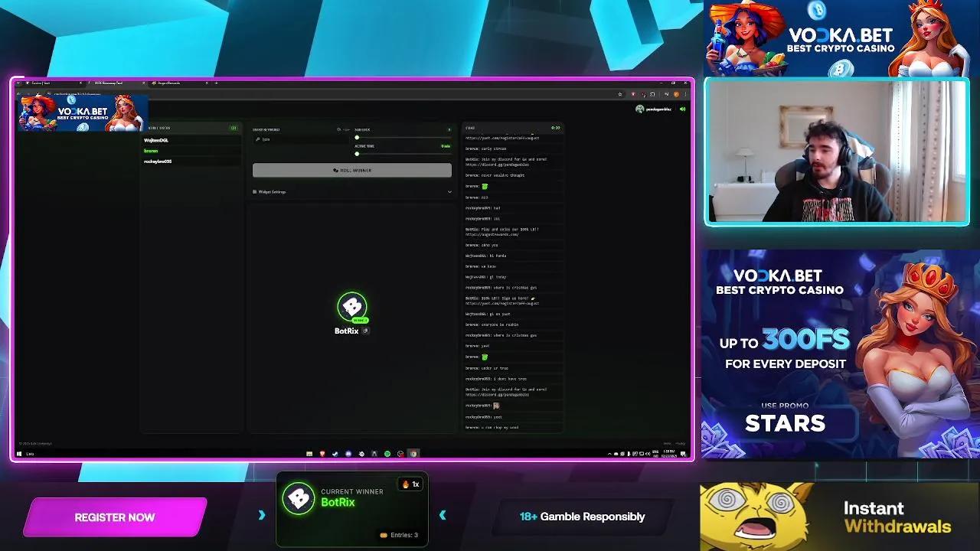Open Spotify from the taskbar
Viewport: 980px width, 551px height.
click(387, 453)
